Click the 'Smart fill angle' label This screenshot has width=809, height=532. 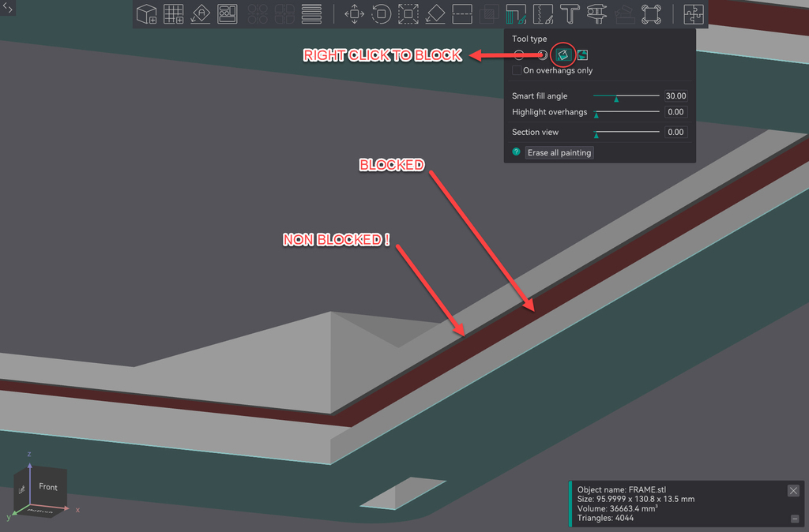(x=540, y=96)
